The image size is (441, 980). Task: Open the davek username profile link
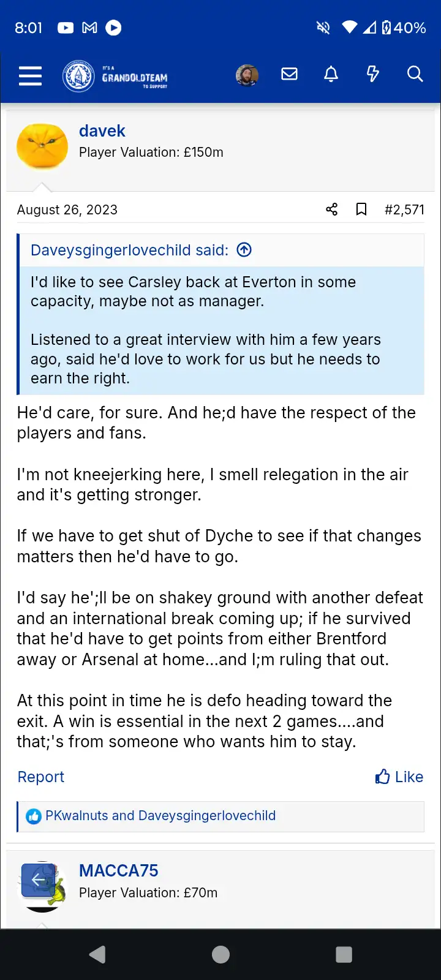[x=102, y=131]
